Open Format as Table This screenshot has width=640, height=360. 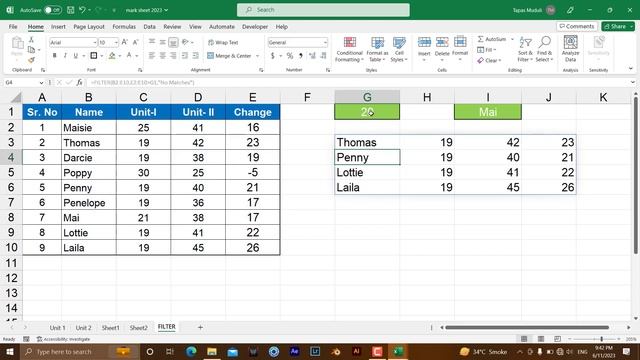point(378,49)
